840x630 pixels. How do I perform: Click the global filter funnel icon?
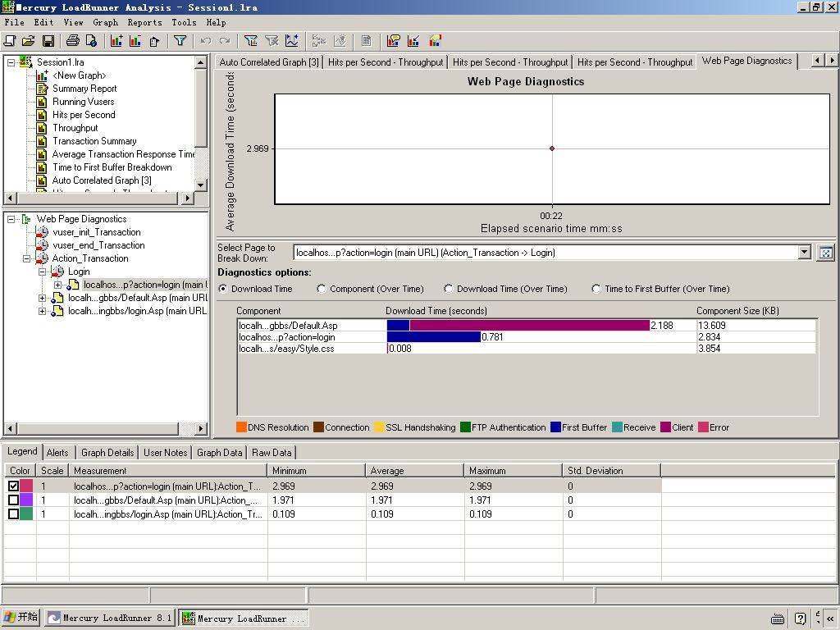pyautogui.click(x=180, y=41)
